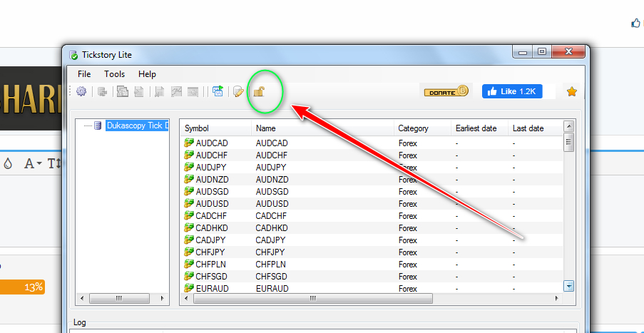The width and height of the screenshot is (644, 333).
Task: Click the icon beside the EURAUD symbol
Action: click(x=189, y=288)
